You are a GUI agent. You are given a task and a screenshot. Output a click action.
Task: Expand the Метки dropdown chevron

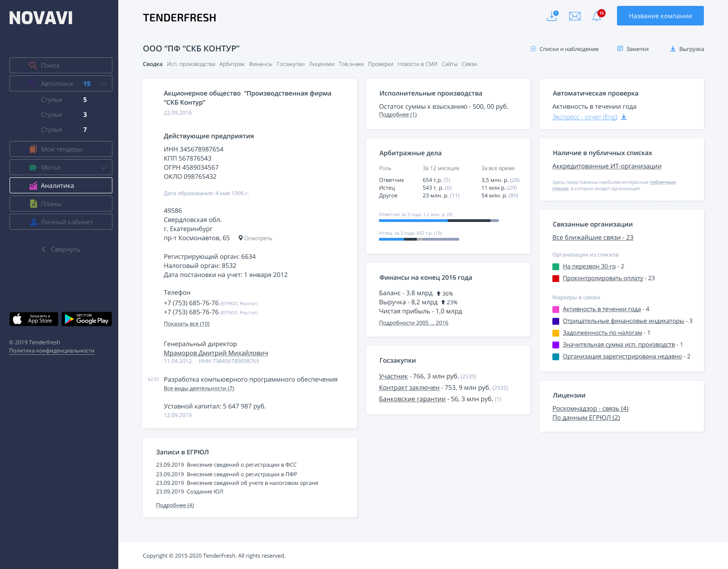tap(104, 167)
